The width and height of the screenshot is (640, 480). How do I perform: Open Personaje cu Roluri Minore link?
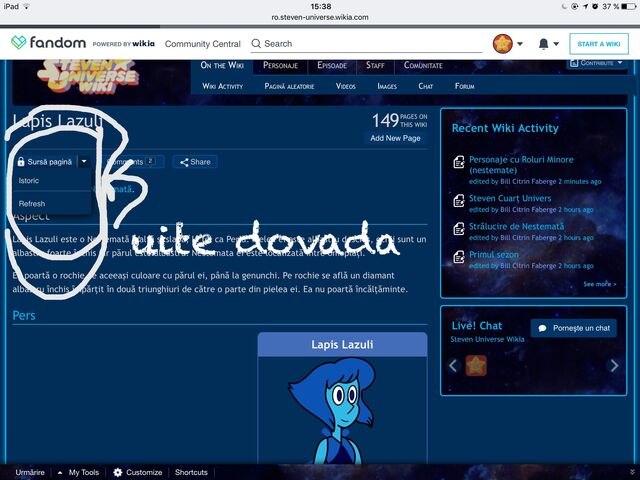tap(521, 165)
